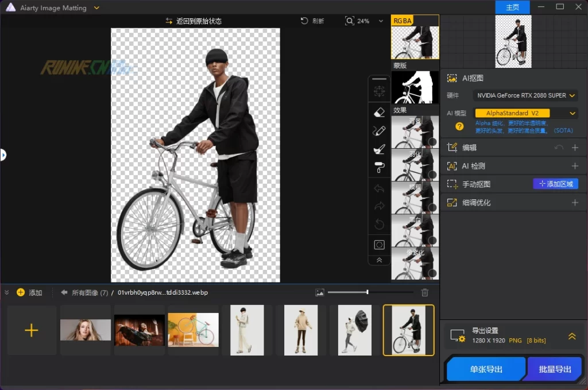The image size is (588, 390).
Task: Select the paint roller tool
Action: [x=379, y=168]
